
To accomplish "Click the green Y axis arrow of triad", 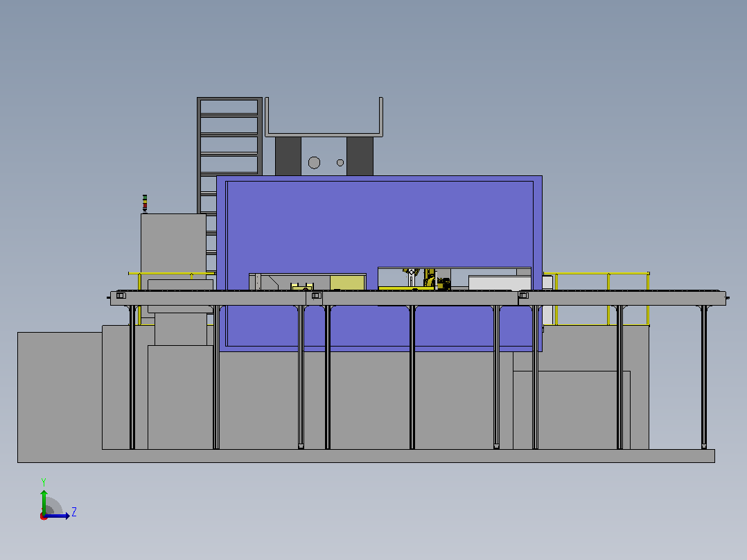I will [44, 501].
